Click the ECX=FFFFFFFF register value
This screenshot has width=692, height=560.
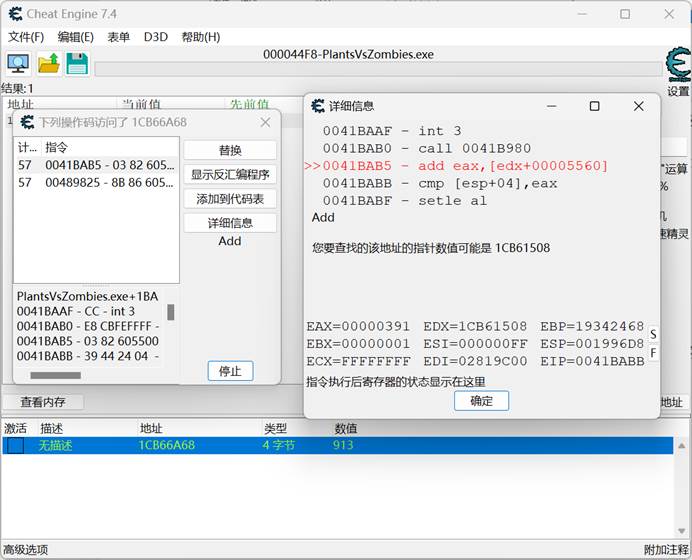(358, 361)
